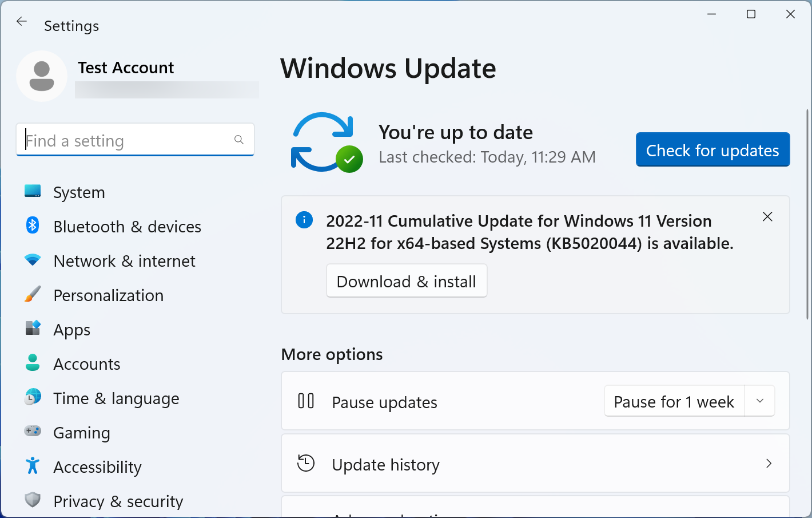Click Download & install button

pyautogui.click(x=407, y=281)
